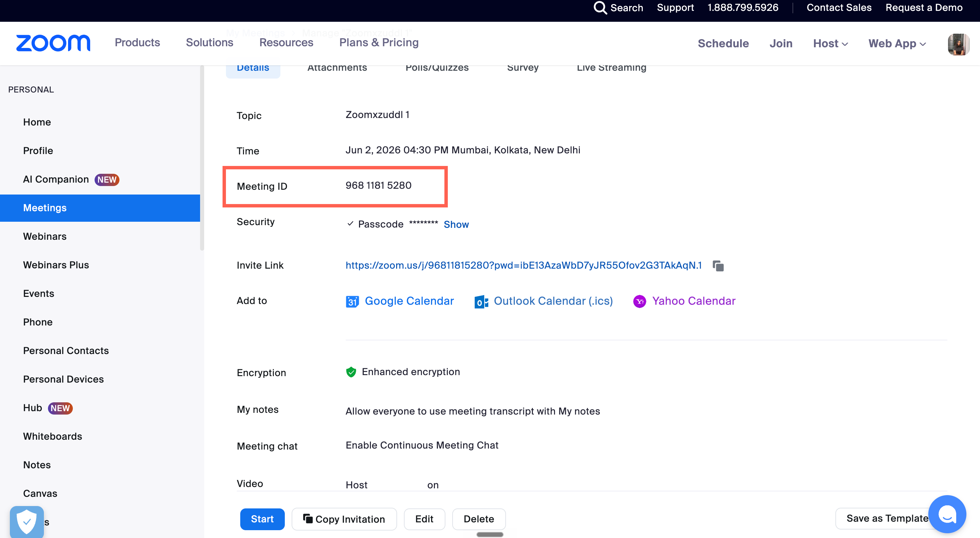Call the 1.888.799.5926 phone number link

pos(742,7)
